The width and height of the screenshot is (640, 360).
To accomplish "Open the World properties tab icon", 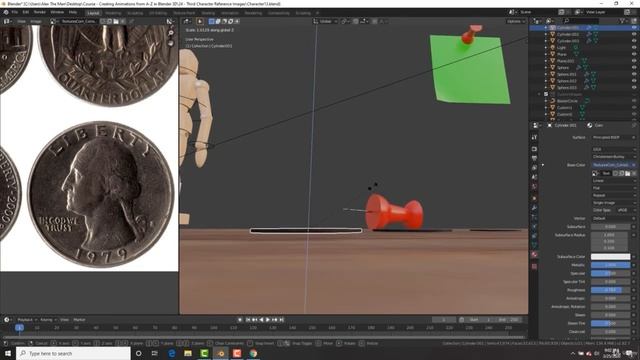I will [x=534, y=187].
